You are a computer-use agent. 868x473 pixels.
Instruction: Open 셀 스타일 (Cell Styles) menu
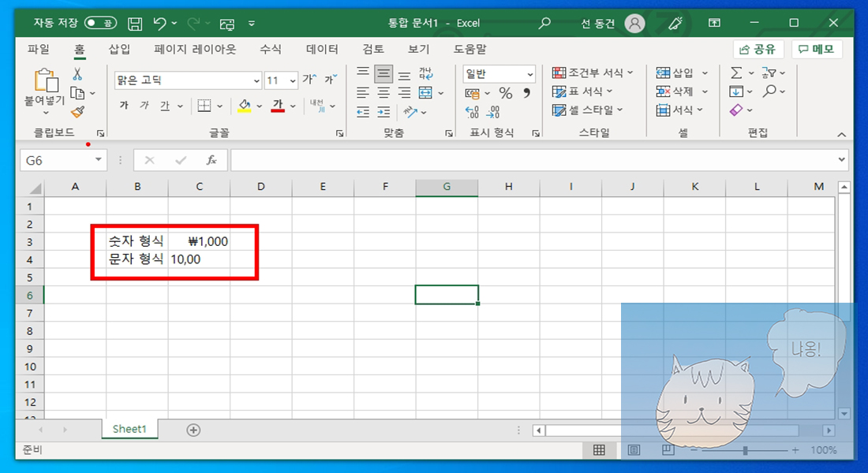point(587,110)
